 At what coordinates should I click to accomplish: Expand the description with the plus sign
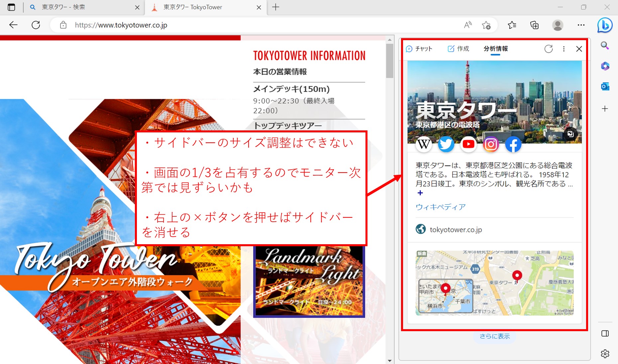coord(420,193)
